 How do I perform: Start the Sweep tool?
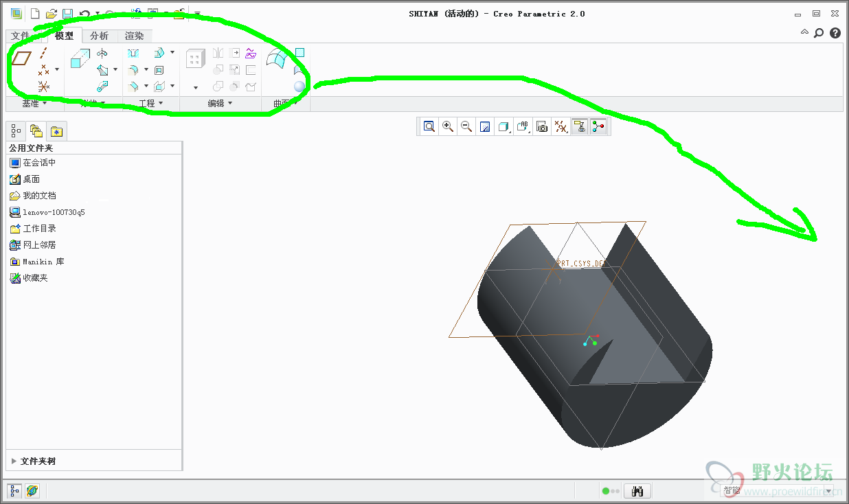[102, 69]
